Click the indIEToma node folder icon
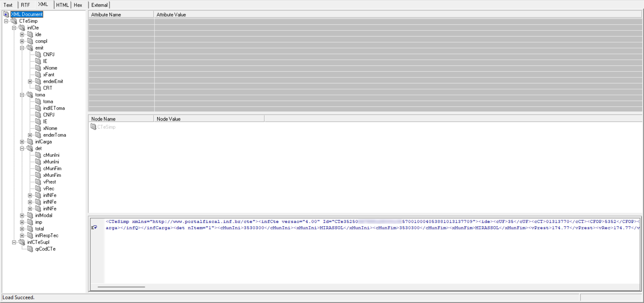 [x=38, y=108]
